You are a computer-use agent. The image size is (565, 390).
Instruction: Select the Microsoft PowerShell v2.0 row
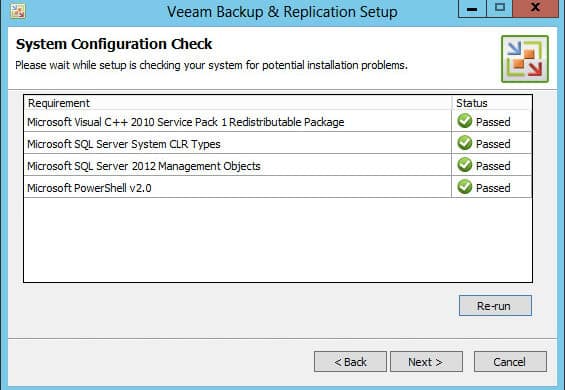coord(278,187)
